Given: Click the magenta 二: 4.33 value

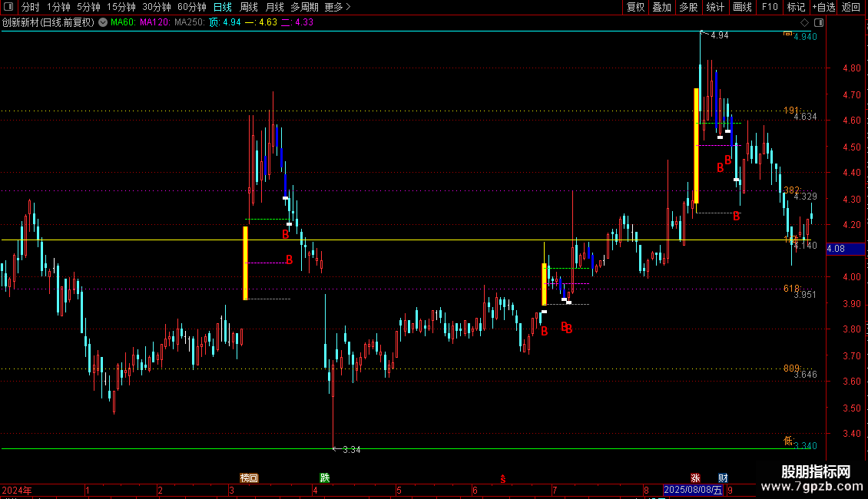Looking at the screenshot, I should pos(297,22).
